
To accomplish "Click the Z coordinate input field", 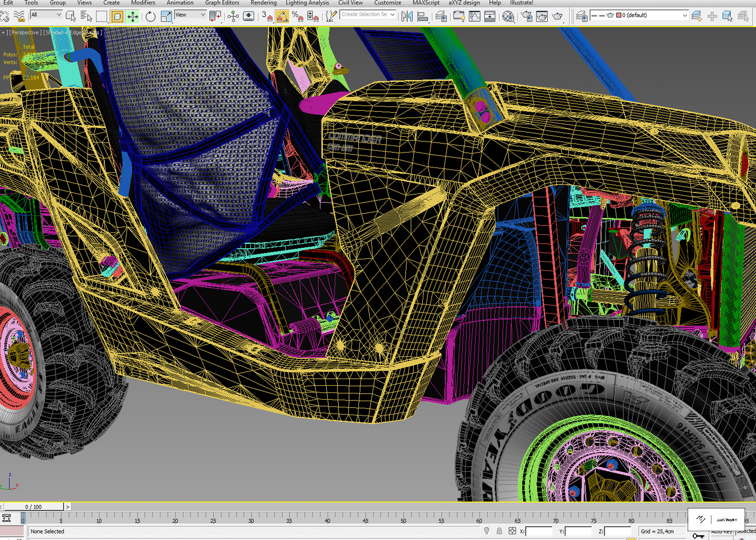I will pyautogui.click(x=618, y=531).
